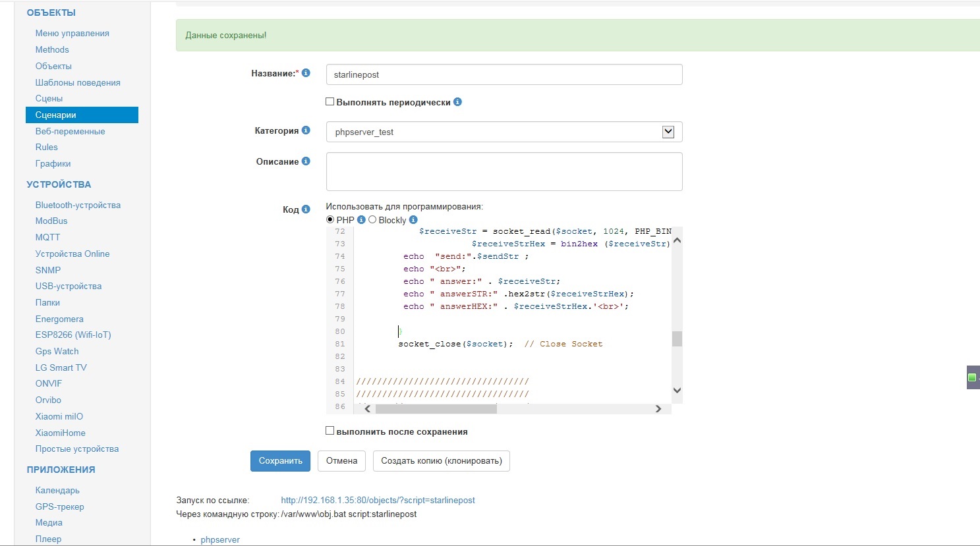
Task: Click info icon next to Код label
Action: click(306, 209)
